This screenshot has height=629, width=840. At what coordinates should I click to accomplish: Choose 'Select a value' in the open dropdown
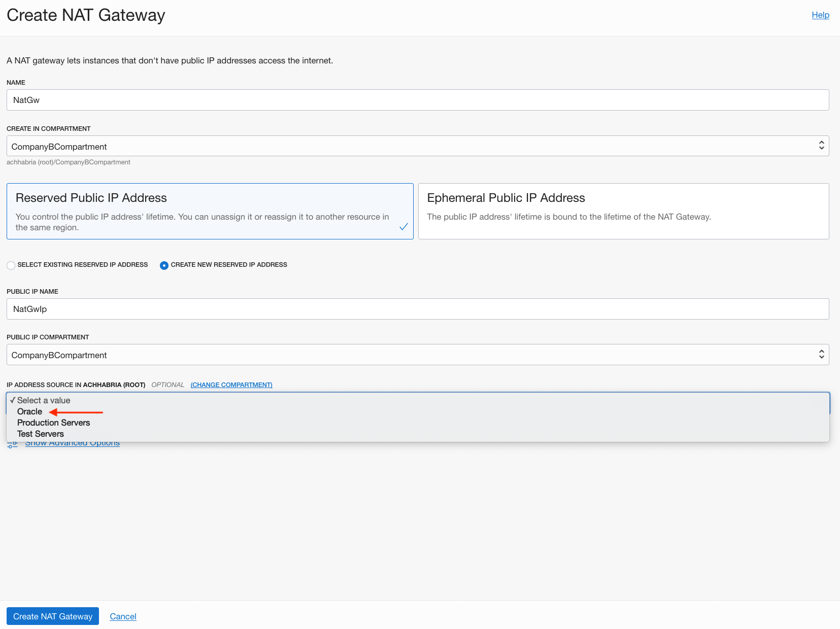[x=43, y=400]
